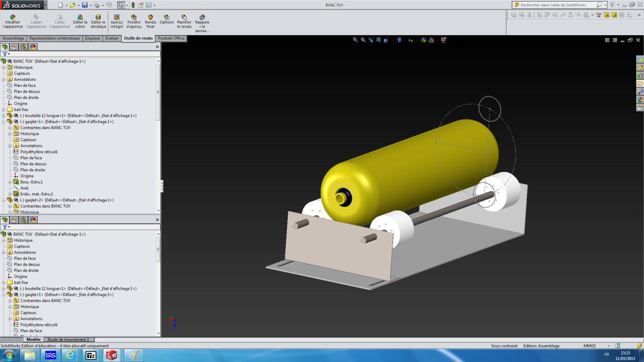Viewport: 644px width, 362px height.
Task: Expand bati fixe folder in upper tree
Action: (4, 110)
